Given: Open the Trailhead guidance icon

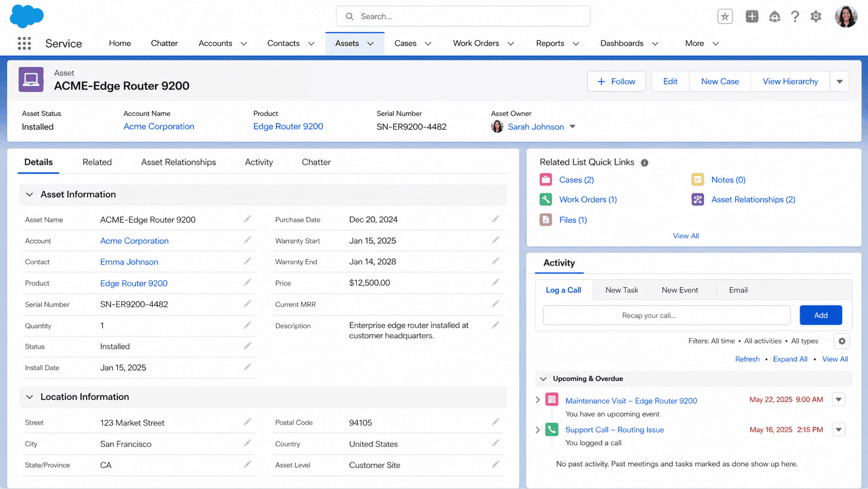Looking at the screenshot, I should point(775,17).
